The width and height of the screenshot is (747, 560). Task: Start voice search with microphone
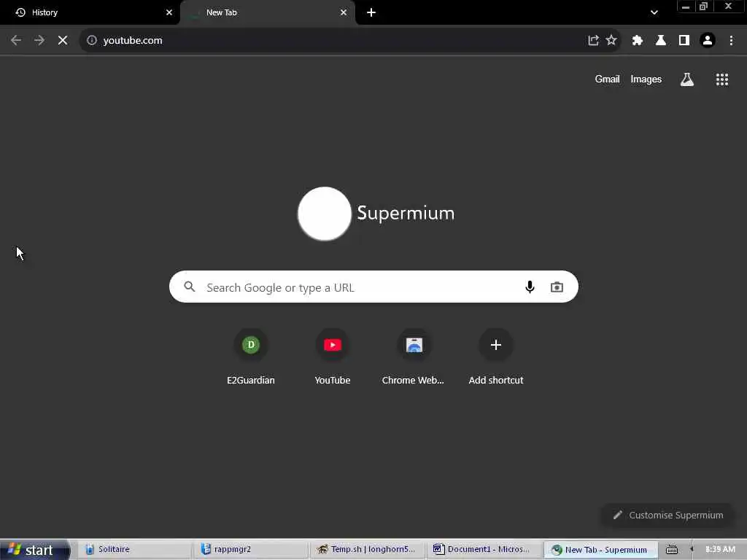click(x=530, y=287)
